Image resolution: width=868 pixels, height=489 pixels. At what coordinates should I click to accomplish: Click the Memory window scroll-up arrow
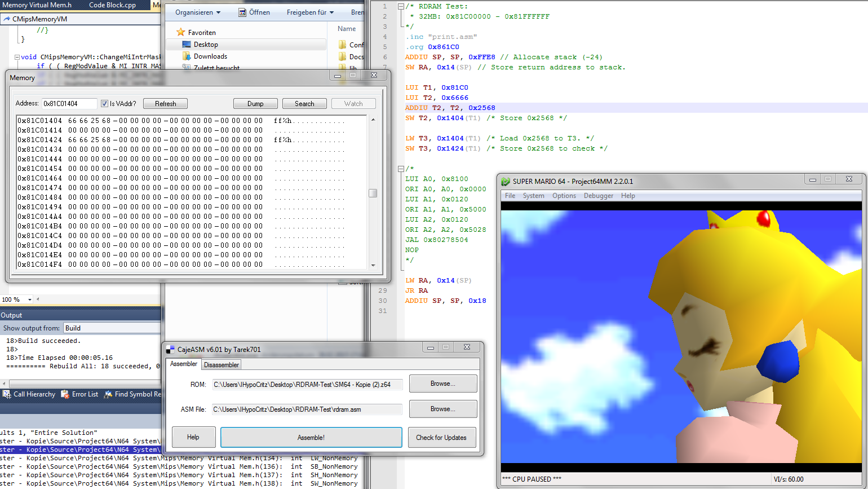coord(373,120)
